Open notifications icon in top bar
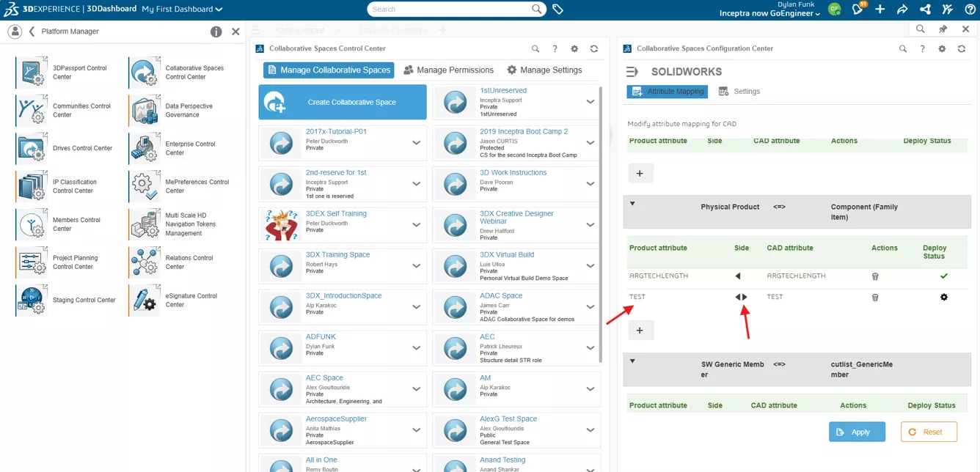This screenshot has height=472, width=980. point(857,9)
